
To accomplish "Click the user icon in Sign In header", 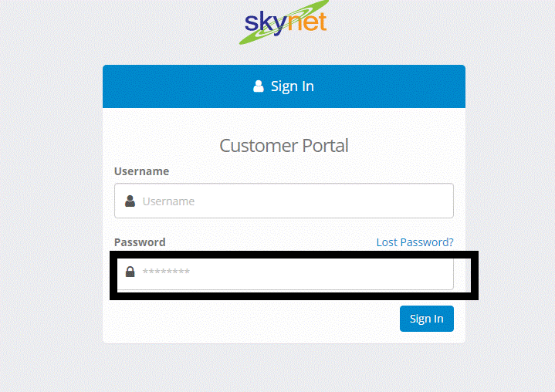I will 259,86.
